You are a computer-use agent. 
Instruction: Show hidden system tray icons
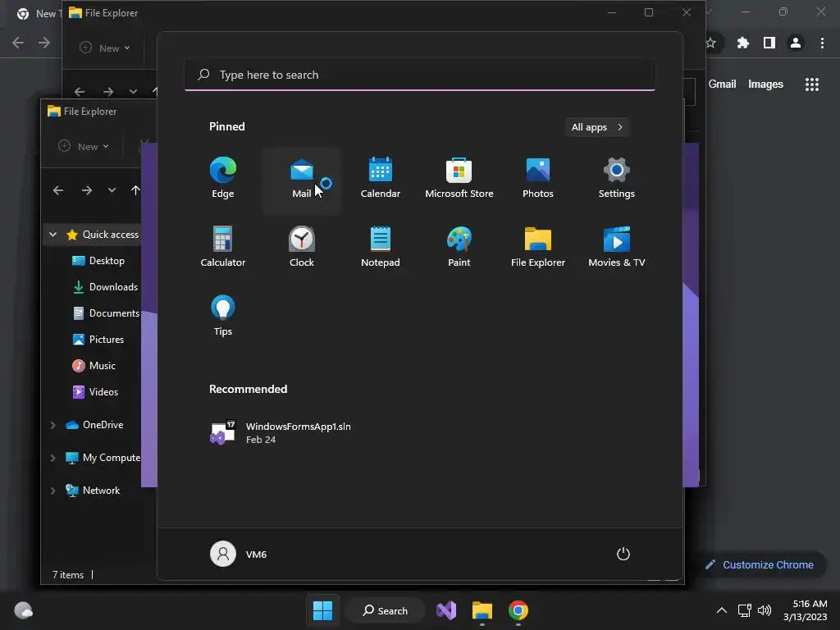[722, 610]
